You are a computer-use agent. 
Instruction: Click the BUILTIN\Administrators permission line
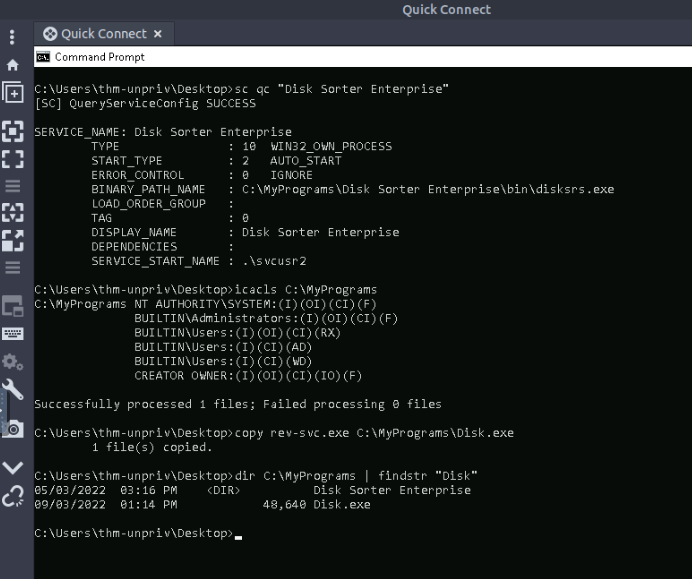pos(266,319)
